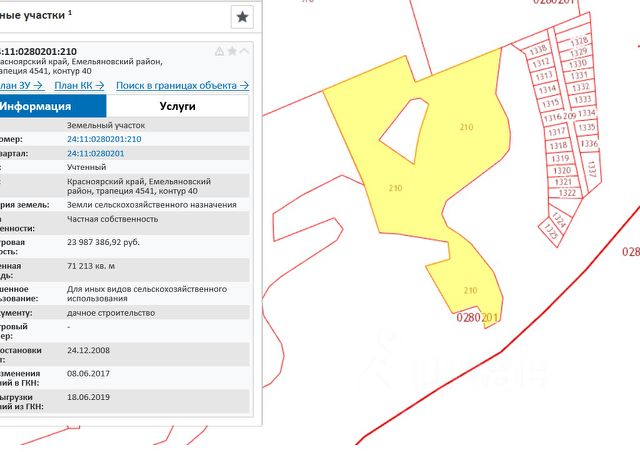Screen dimensions: 640x452
Task: Switch to the Услуги tab
Action: (x=178, y=106)
